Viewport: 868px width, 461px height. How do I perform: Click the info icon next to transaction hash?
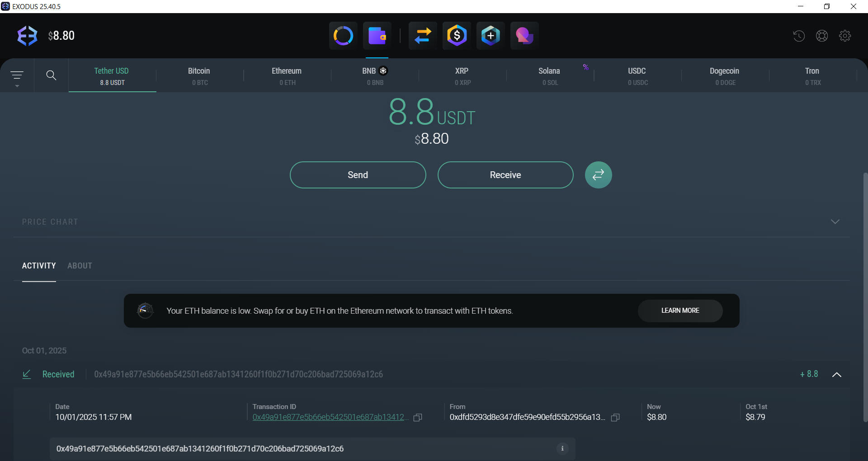[562, 448]
